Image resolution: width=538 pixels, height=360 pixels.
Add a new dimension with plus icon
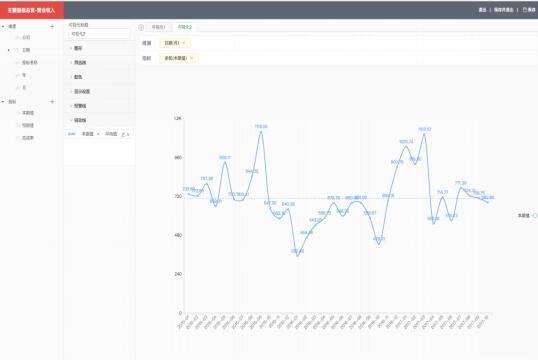pos(52,26)
